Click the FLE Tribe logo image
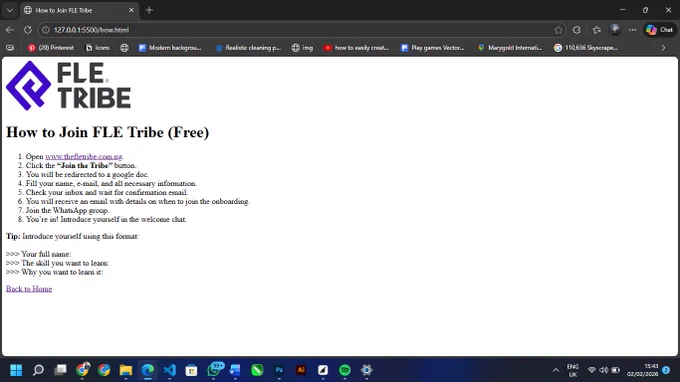 68,85
